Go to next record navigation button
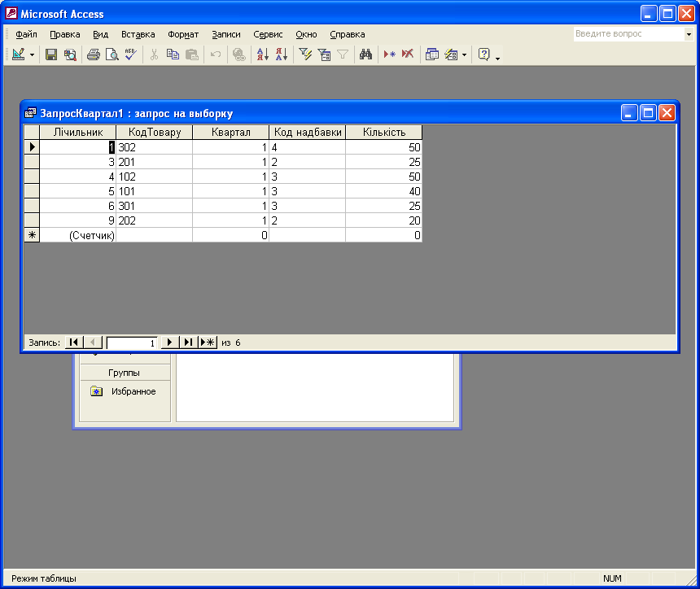 pyautogui.click(x=169, y=342)
